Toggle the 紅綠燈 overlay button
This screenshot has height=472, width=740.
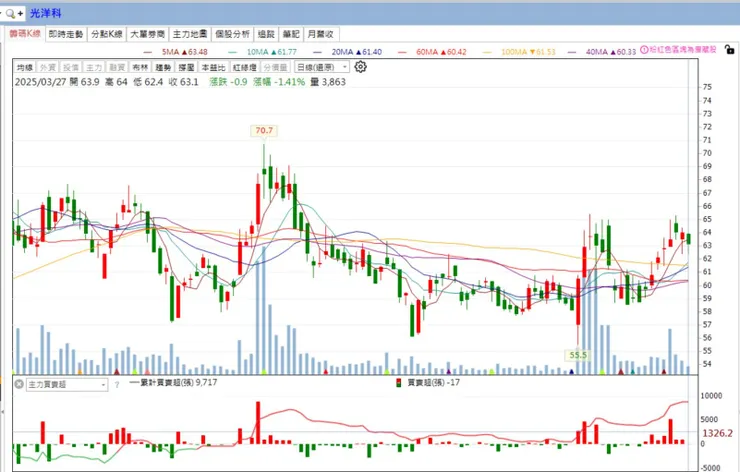[244, 67]
